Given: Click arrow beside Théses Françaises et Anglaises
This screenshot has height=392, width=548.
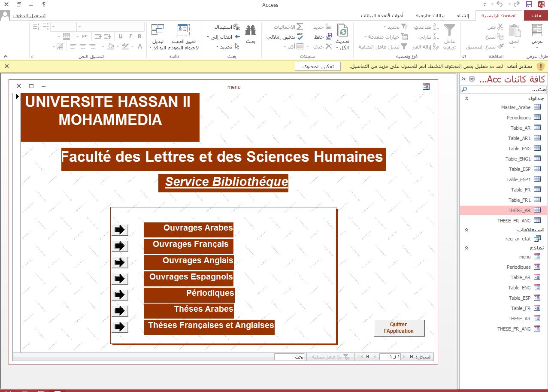Looking at the screenshot, I should click(x=120, y=327).
